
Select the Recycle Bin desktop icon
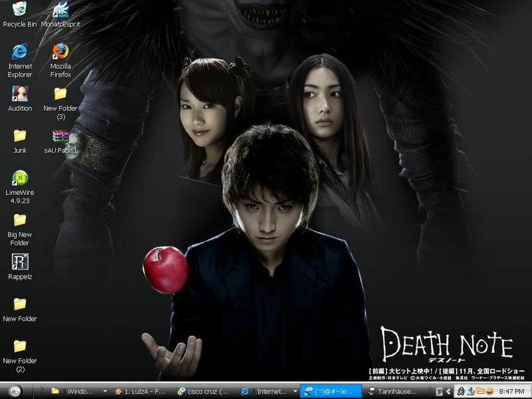20,14
